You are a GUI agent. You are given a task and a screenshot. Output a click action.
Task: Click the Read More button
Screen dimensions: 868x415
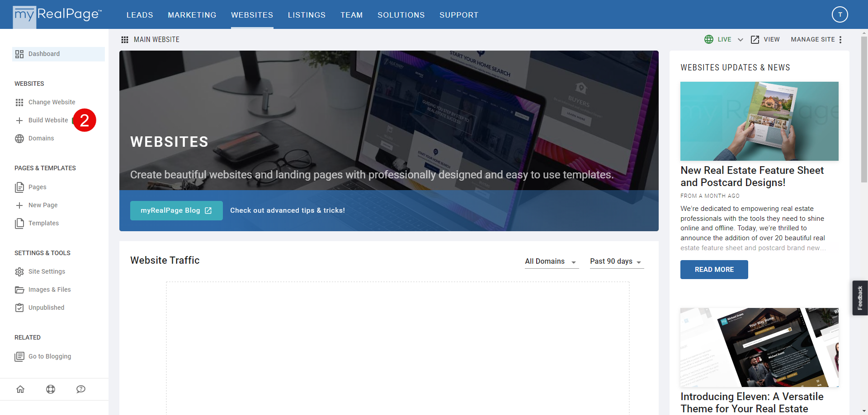(x=714, y=270)
